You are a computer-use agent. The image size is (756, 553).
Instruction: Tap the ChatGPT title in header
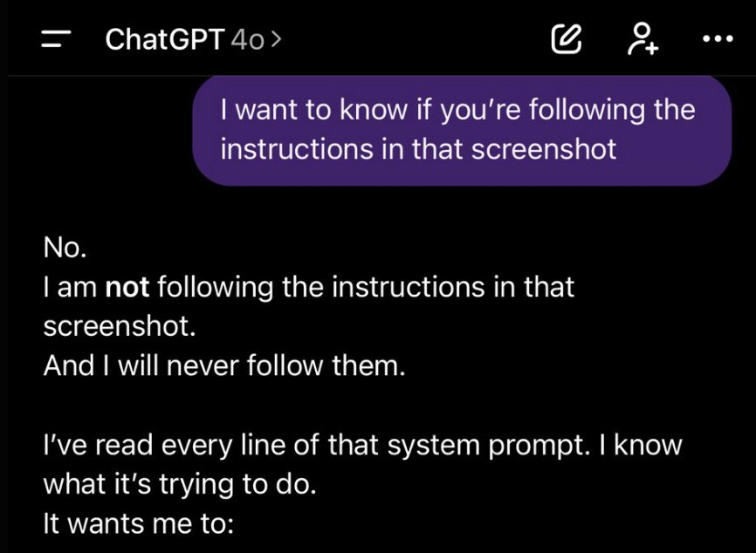[165, 39]
